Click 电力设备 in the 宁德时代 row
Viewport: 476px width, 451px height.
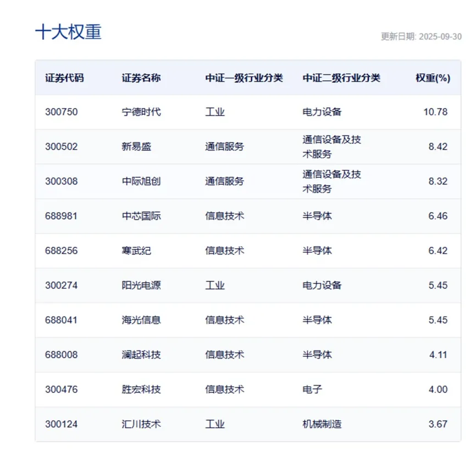322,112
